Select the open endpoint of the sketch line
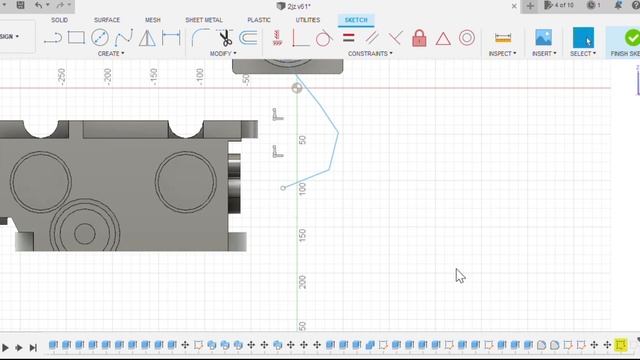The height and width of the screenshot is (360, 640). [x=283, y=188]
